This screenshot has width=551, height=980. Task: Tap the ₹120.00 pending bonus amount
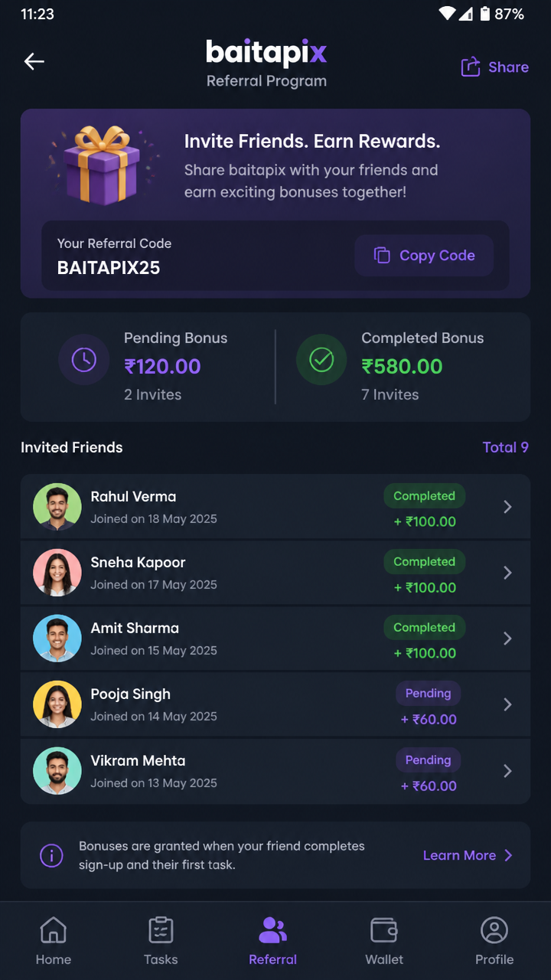click(163, 366)
